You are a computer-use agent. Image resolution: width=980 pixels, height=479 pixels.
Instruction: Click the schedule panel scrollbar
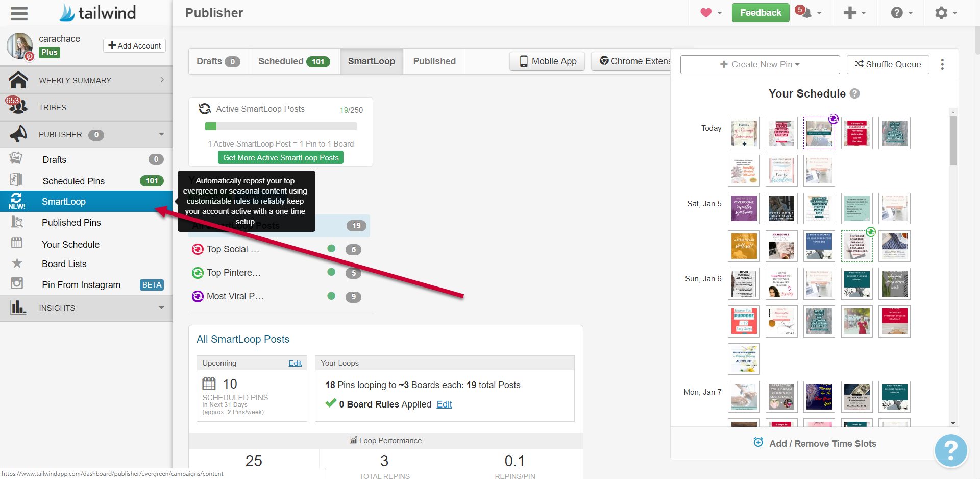coord(953,140)
